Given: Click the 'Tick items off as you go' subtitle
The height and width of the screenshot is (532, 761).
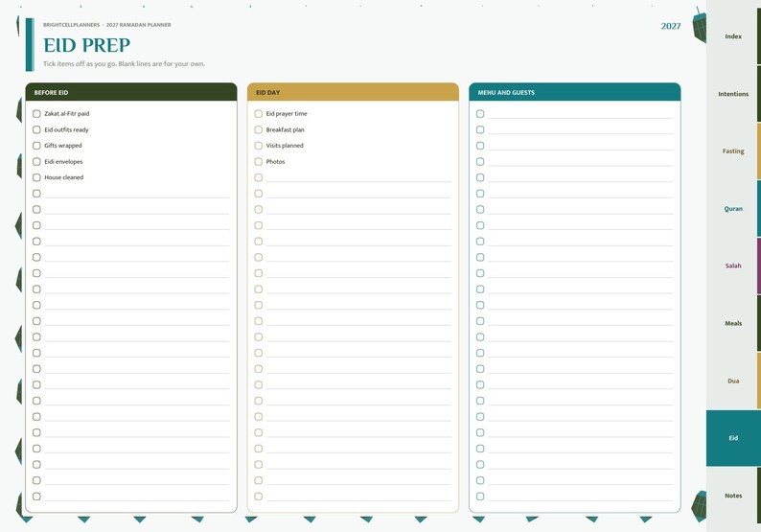Looking at the screenshot, I should tap(124, 63).
